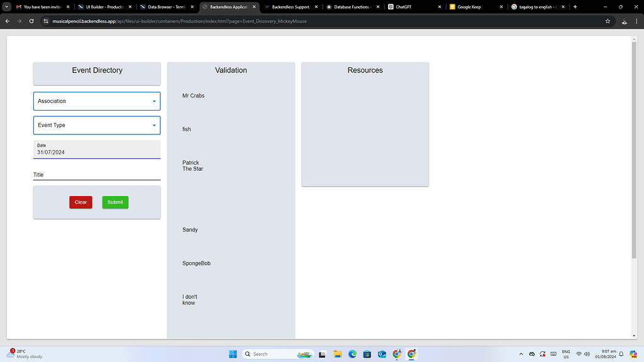Close the Google Keep tab
Screen dimensions: 644x362
click(501, 7)
